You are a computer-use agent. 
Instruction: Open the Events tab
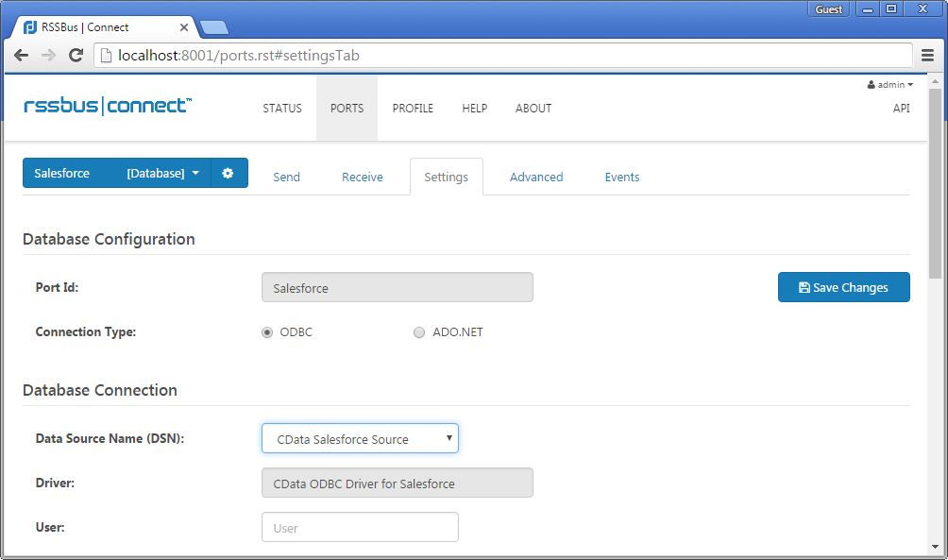click(x=621, y=178)
